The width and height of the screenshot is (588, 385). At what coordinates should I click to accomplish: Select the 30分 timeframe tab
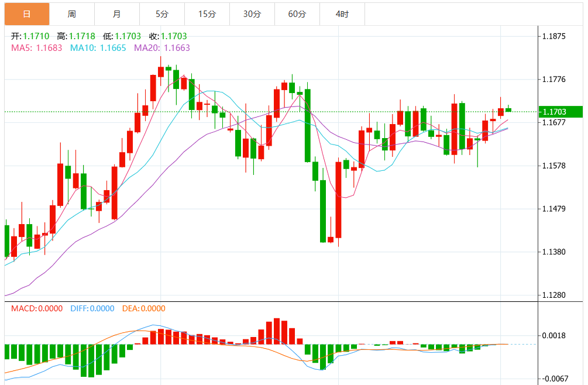(252, 14)
